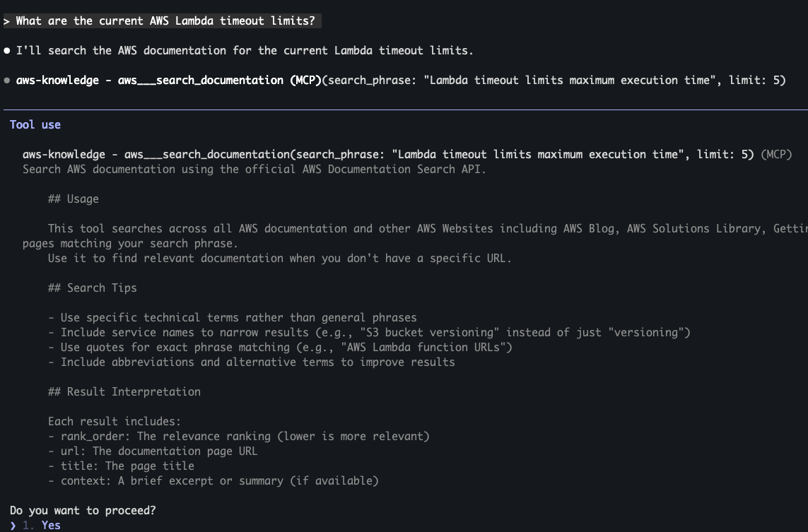
Task: Click the ❯ selection arrow beside Yes
Action: point(13,525)
